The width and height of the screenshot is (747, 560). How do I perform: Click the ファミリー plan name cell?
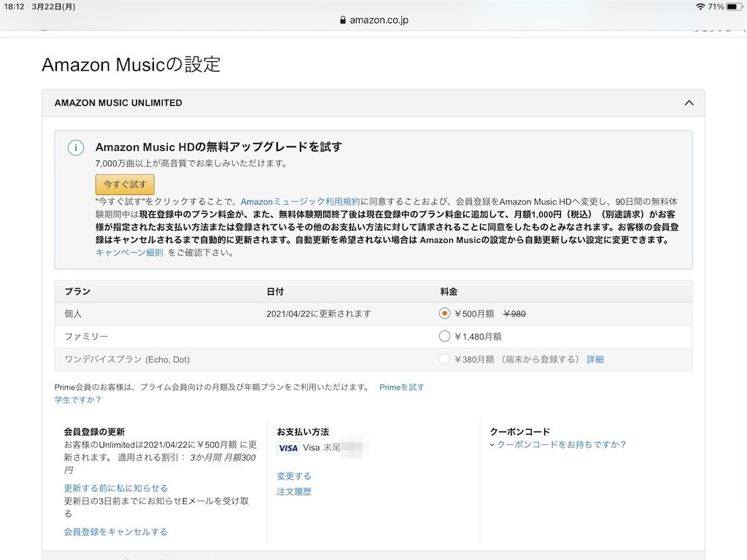[86, 336]
